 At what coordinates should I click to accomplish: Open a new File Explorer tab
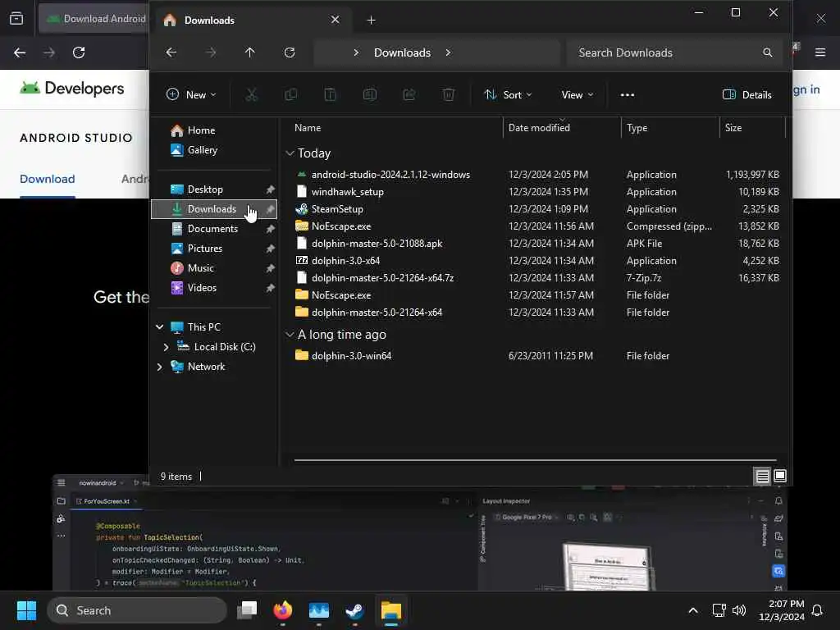click(372, 21)
